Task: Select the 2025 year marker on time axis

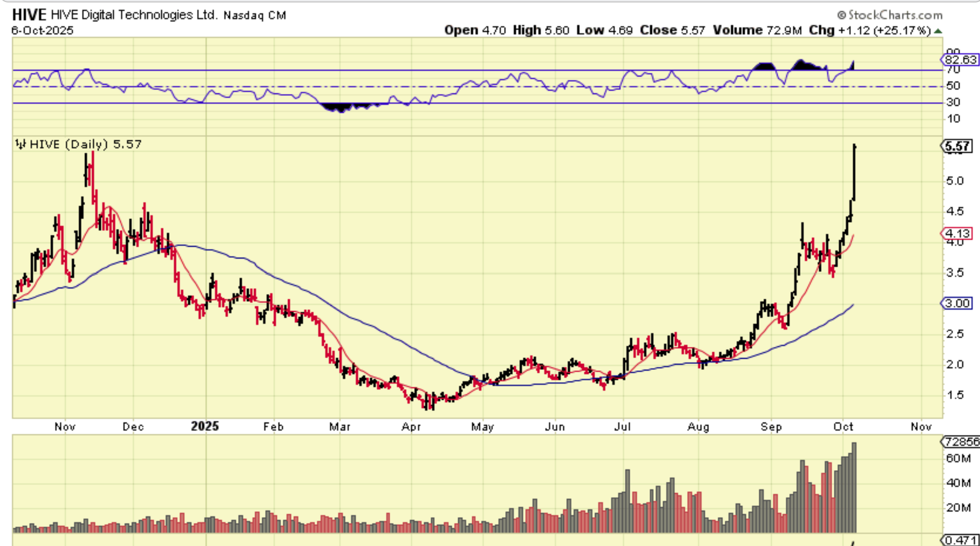Action: click(204, 426)
